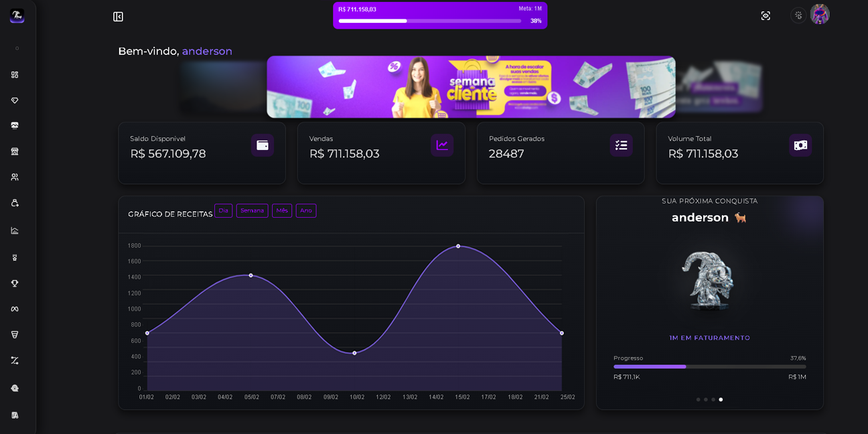The height and width of the screenshot is (434, 868).
Task: Click the Semana do Cliente banner
Action: click(x=471, y=87)
